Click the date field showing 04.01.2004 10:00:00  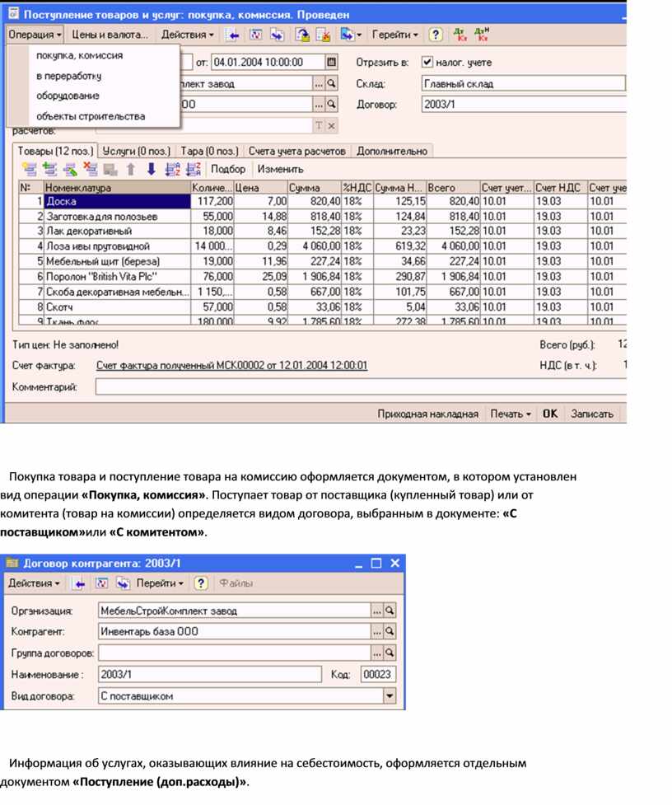click(268, 62)
